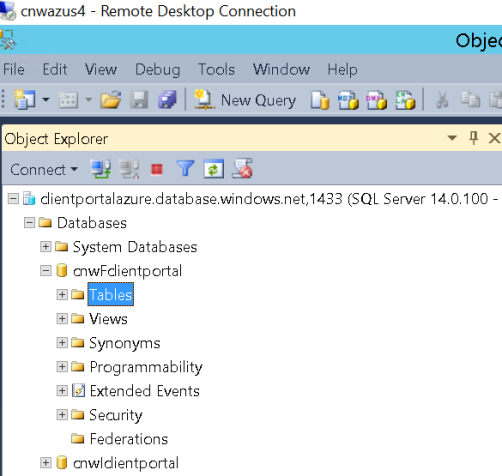This screenshot has height=476, width=502.
Task: Open the Help menu
Action: (x=342, y=69)
